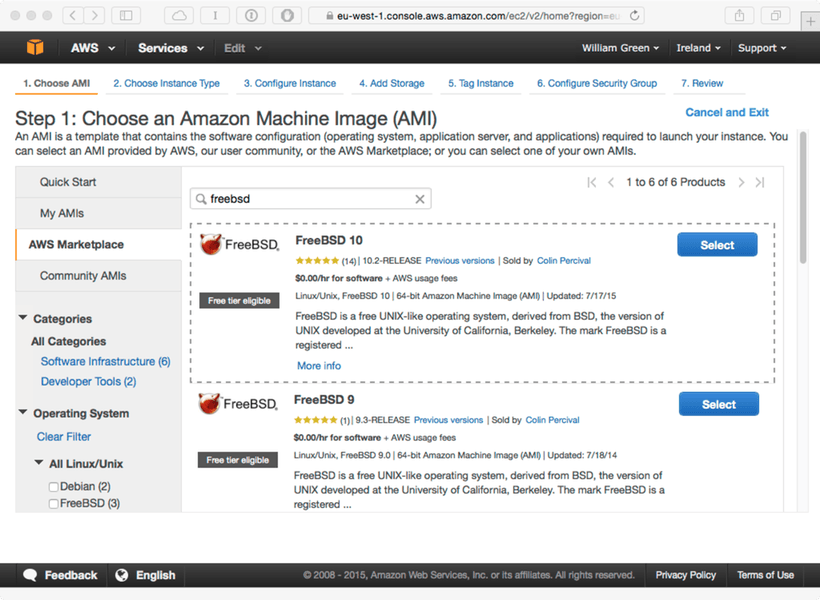This screenshot has width=820, height=600.
Task: Select the FreeBSD 10 AMI
Action: point(717,245)
